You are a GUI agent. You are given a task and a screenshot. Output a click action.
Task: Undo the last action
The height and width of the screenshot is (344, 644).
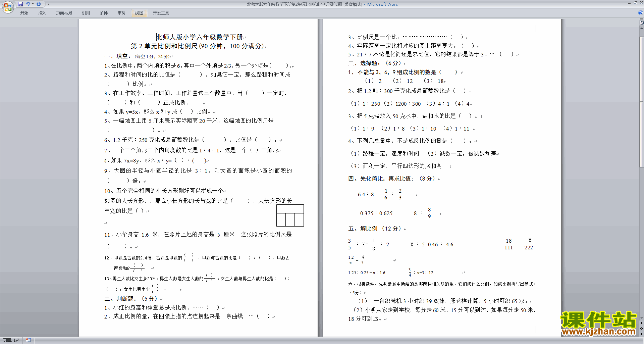click(28, 4)
